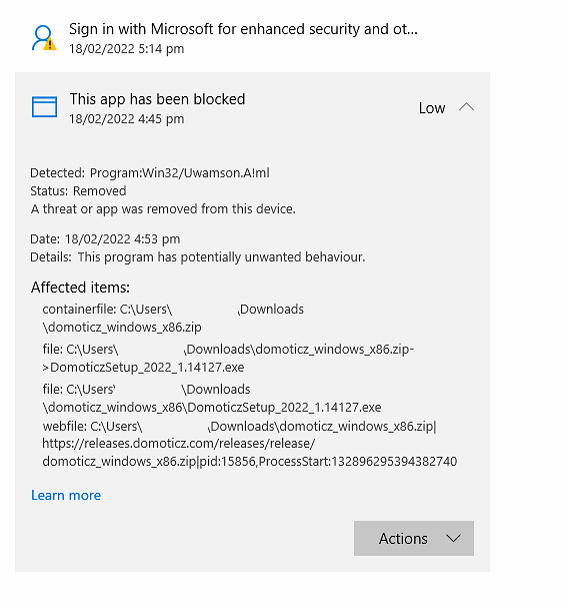Click the Status: Removed line

pyautogui.click(x=78, y=191)
